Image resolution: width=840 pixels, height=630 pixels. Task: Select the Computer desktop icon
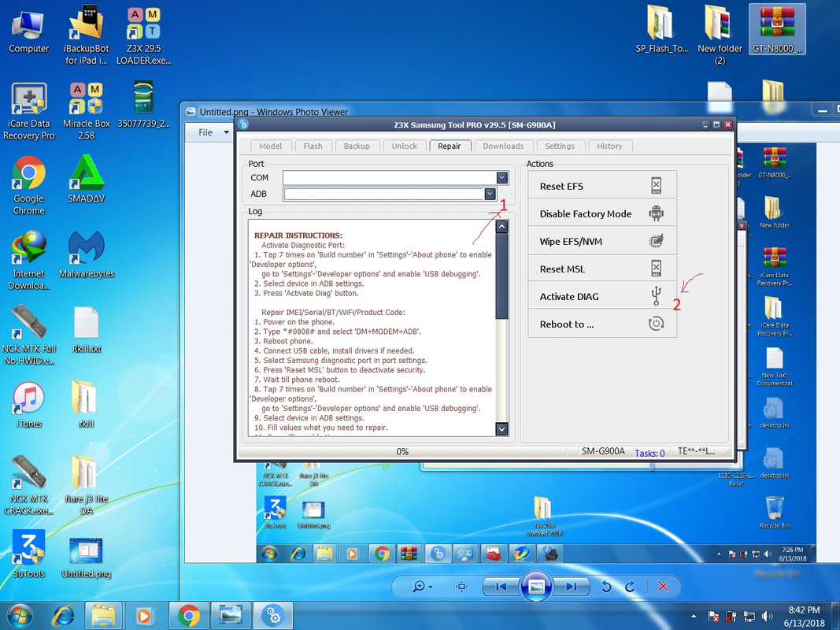pyautogui.click(x=28, y=31)
